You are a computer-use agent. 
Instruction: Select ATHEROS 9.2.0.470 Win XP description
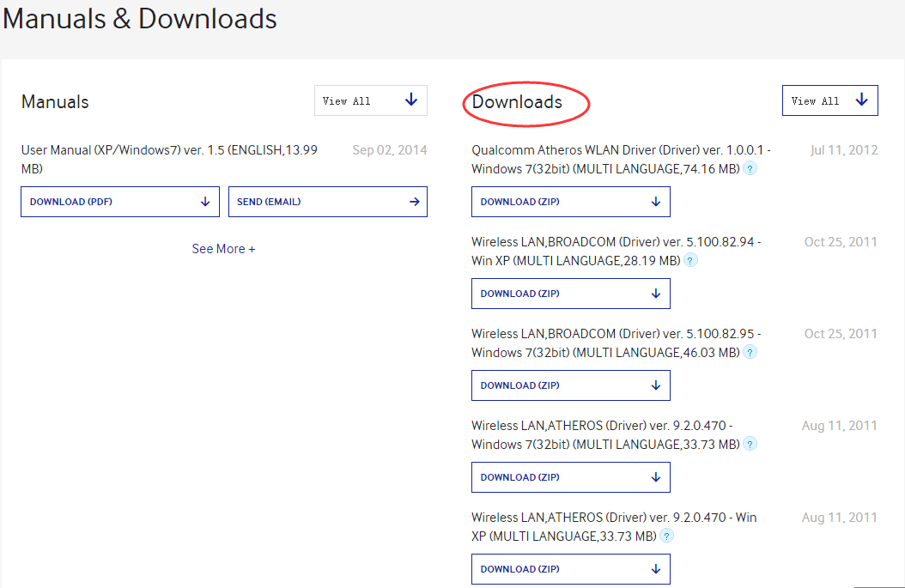[614, 527]
